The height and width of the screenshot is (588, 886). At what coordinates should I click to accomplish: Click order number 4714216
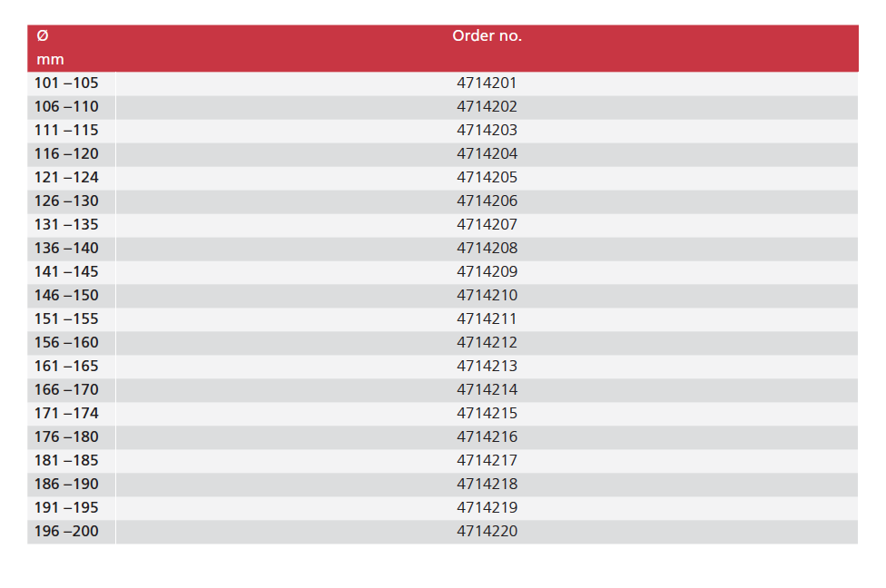(487, 437)
